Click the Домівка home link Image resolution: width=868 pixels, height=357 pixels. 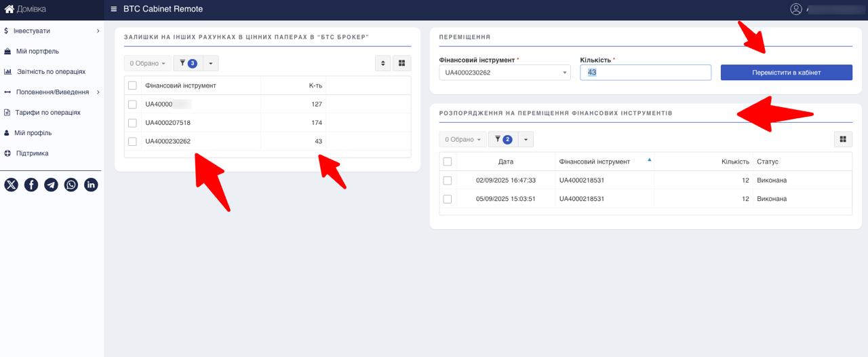tap(26, 10)
